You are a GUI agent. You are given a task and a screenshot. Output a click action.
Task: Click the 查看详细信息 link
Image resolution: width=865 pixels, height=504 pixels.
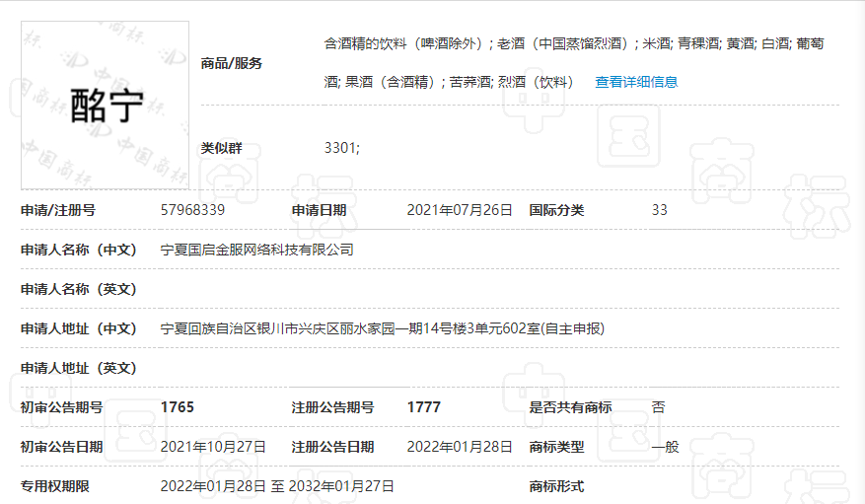pyautogui.click(x=636, y=82)
